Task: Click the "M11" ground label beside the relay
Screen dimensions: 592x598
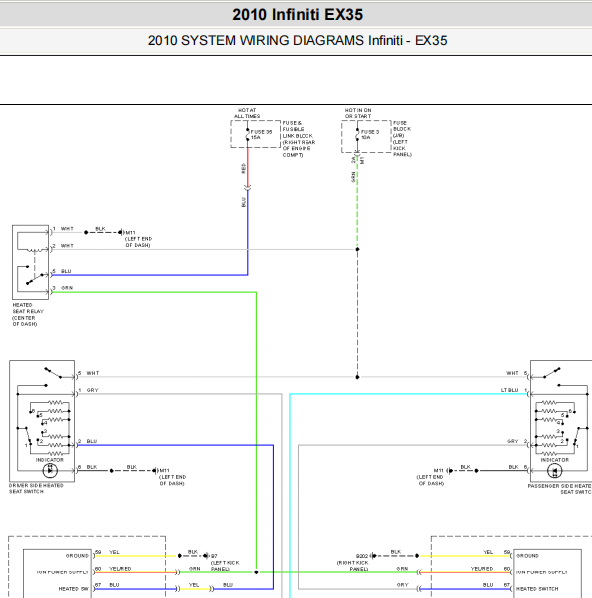Action: coord(130,232)
